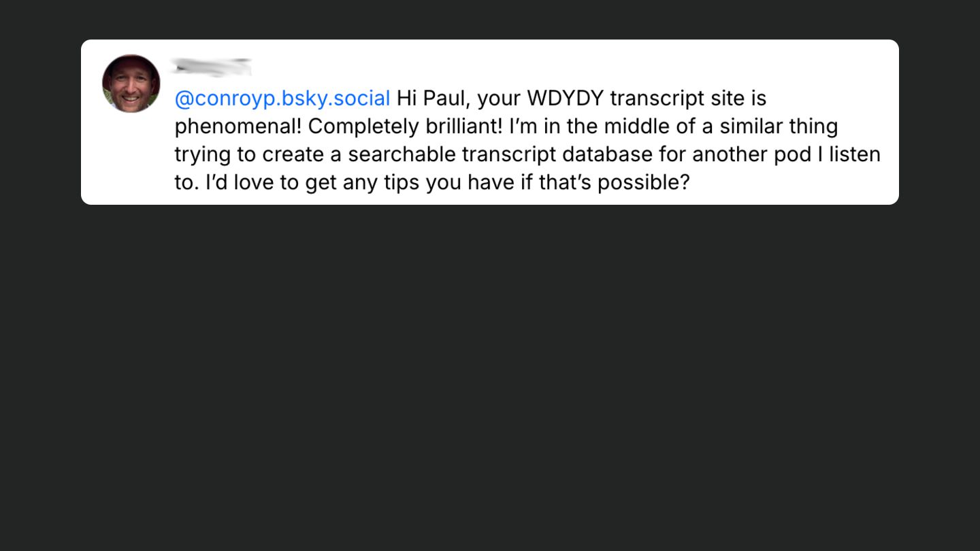The width and height of the screenshot is (980, 551).
Task: Click the word "your" after "Hi Paul,"
Action: (x=499, y=99)
